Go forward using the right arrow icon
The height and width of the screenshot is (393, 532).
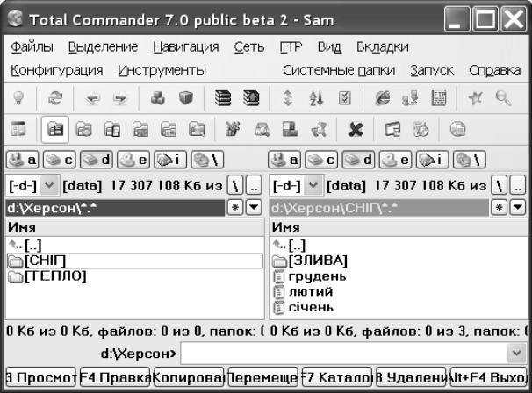coord(120,98)
